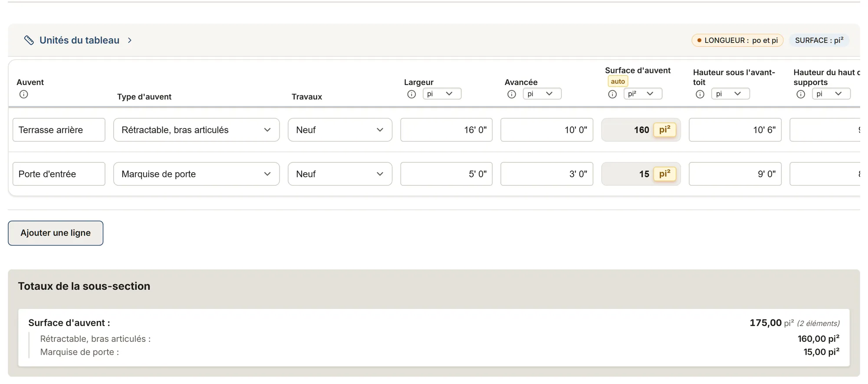Viewport: 868px width, 384px height.
Task: Open the Surface d'auvent pi² unit dropdown
Action: pos(643,94)
